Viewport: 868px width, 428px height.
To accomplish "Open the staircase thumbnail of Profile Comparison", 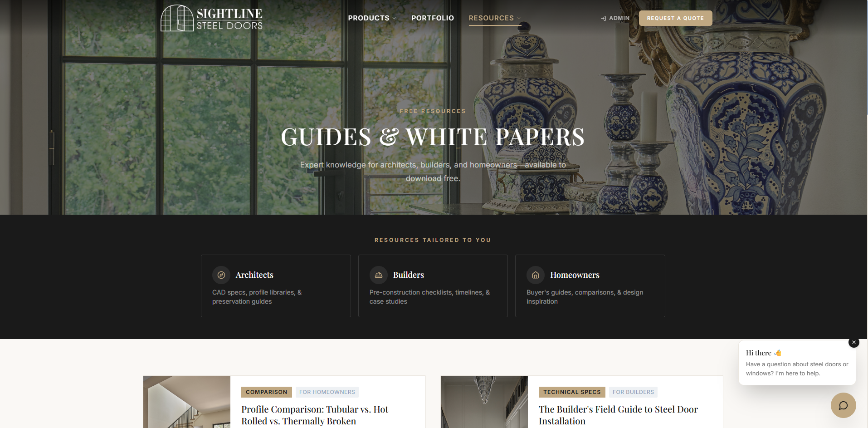I will [x=187, y=402].
